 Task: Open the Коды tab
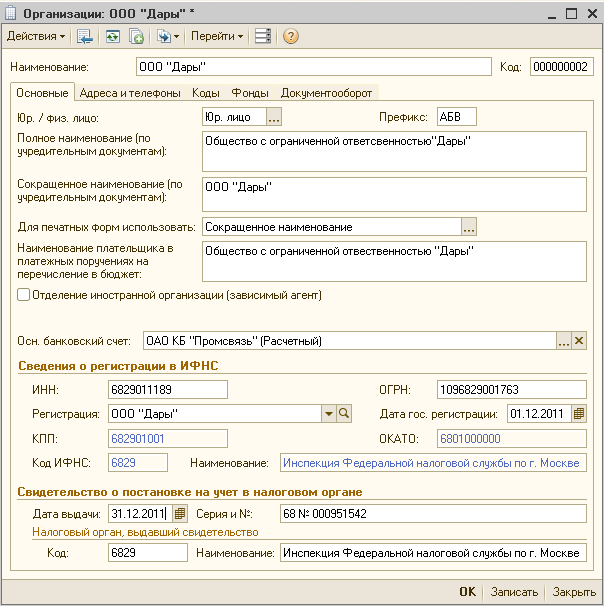[x=206, y=93]
